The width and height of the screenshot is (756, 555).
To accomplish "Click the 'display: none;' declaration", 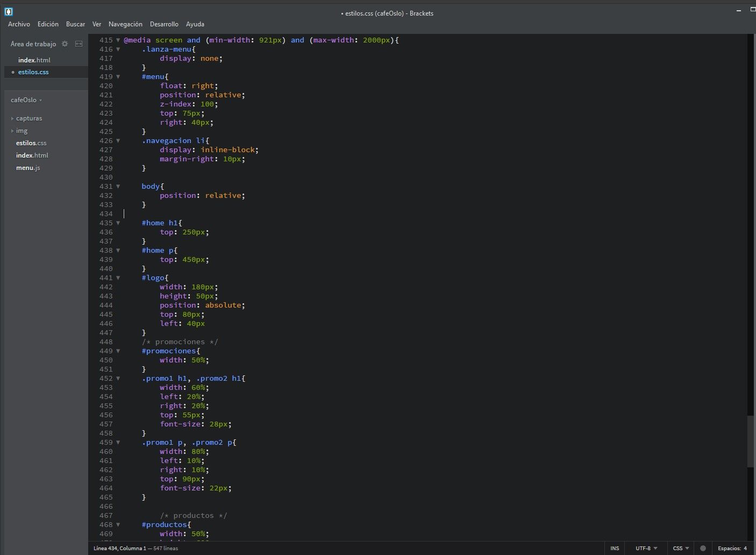I will 191,58.
